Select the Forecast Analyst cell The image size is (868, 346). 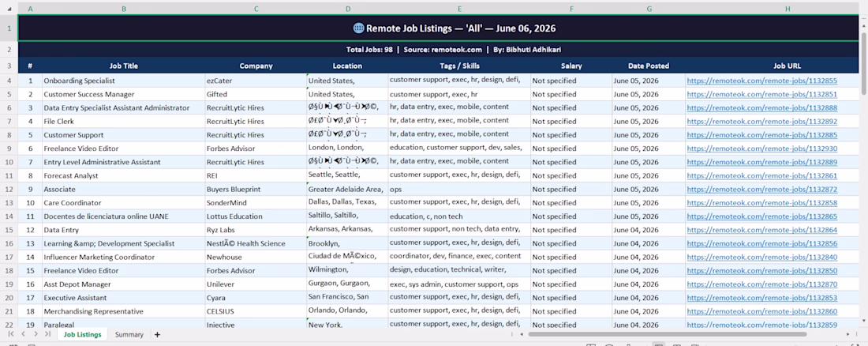(123, 176)
